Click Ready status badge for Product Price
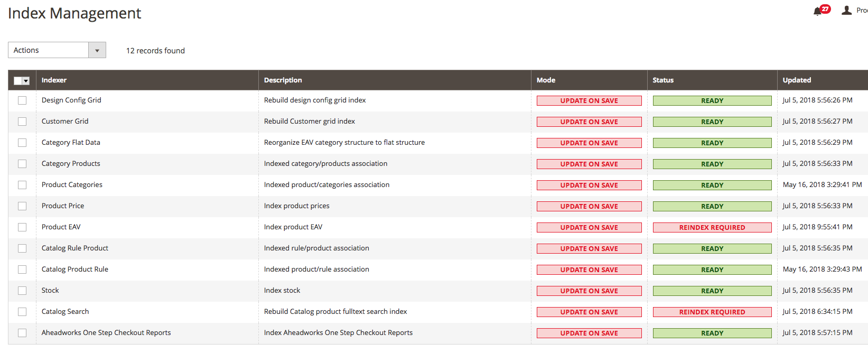The height and width of the screenshot is (353, 868). coord(712,207)
